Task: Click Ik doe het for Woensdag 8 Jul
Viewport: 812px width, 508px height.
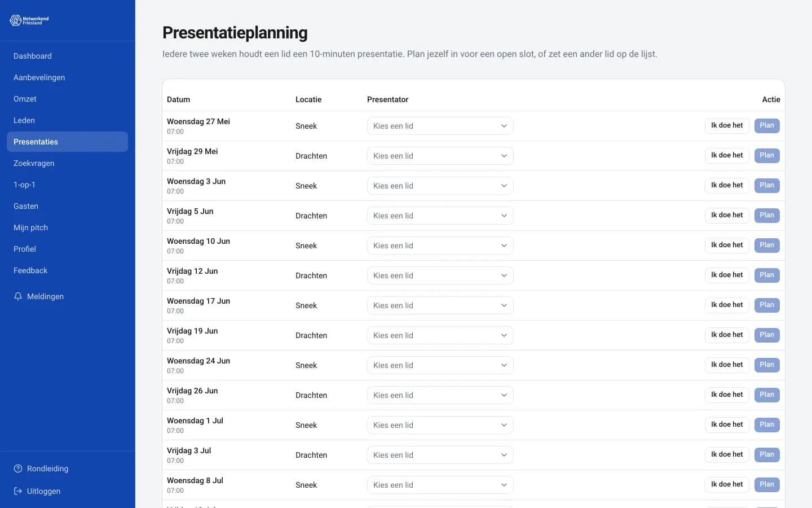Action: (727, 484)
